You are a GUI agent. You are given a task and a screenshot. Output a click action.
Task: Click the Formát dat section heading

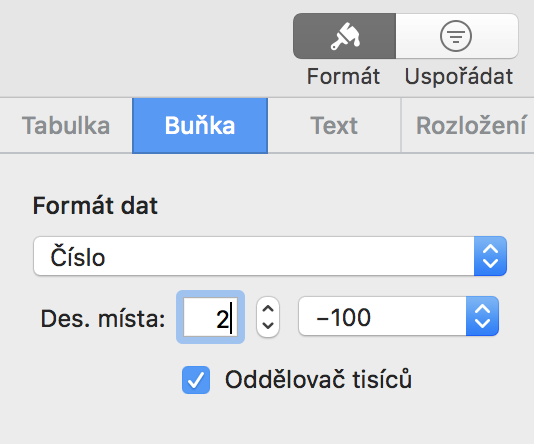(x=95, y=206)
